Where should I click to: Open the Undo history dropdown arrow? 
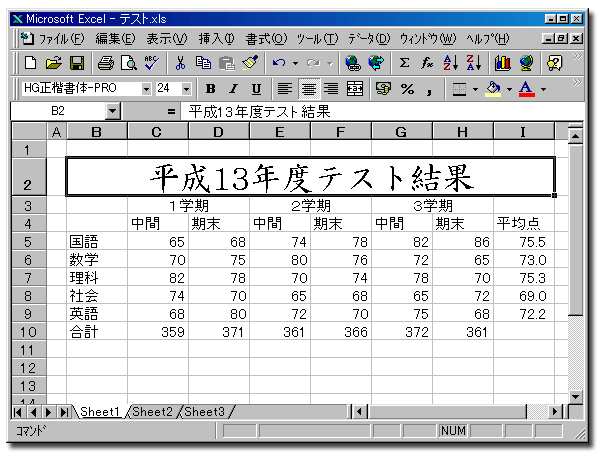295,63
